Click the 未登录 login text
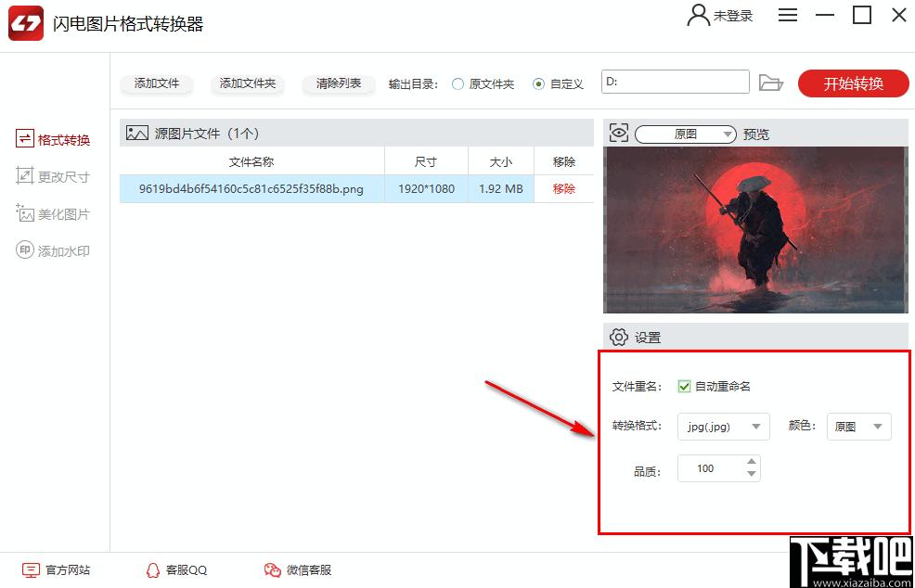Image resolution: width=915 pixels, height=588 pixels. (733, 16)
